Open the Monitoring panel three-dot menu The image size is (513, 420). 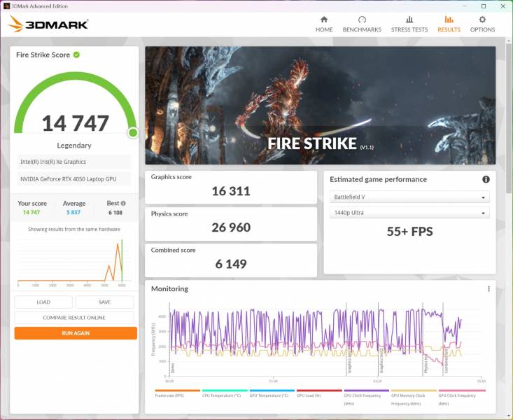point(489,288)
